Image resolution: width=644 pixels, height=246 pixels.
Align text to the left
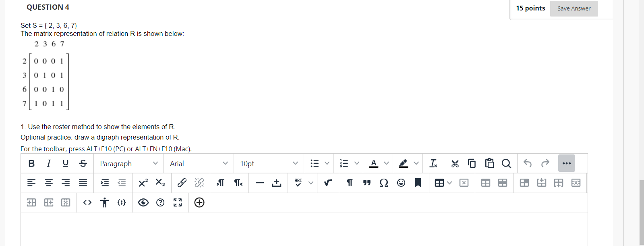pos(31,183)
